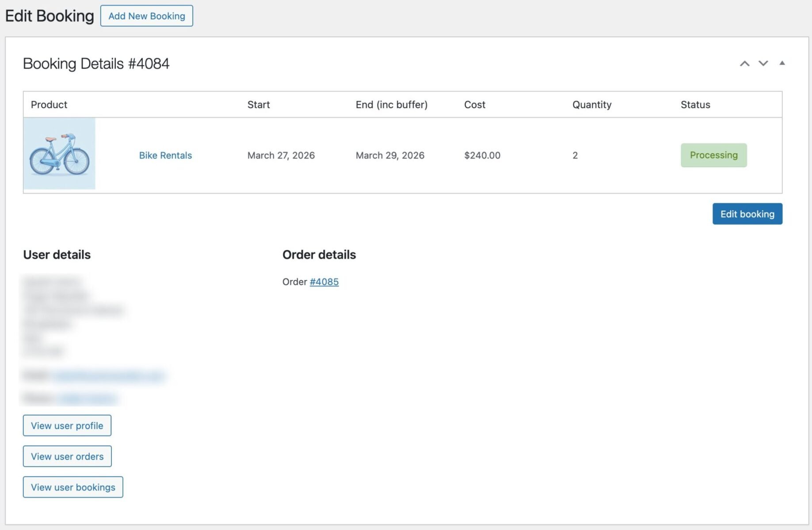Click the Add New Booking button
The width and height of the screenshot is (812, 530).
coord(147,16)
